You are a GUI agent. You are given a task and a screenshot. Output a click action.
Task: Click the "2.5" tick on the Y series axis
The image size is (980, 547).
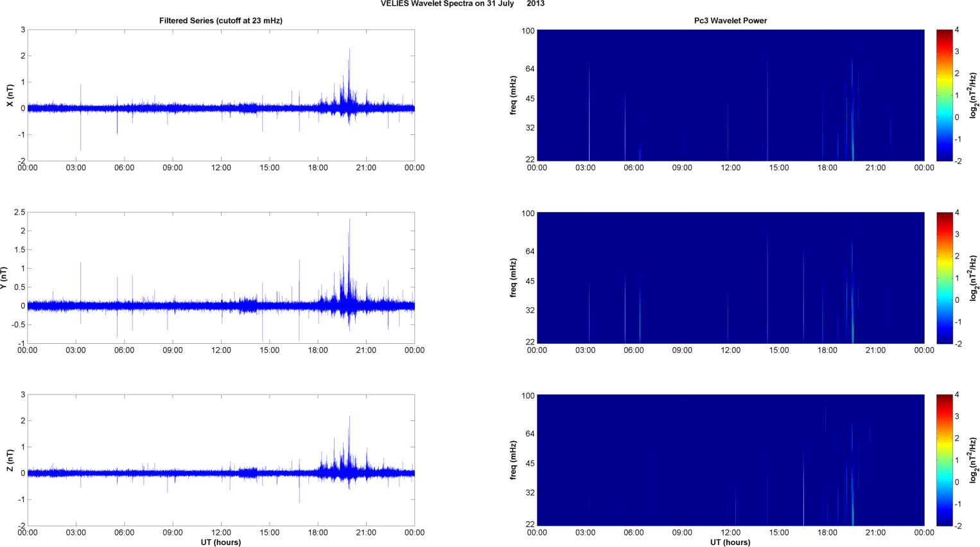tap(19, 212)
